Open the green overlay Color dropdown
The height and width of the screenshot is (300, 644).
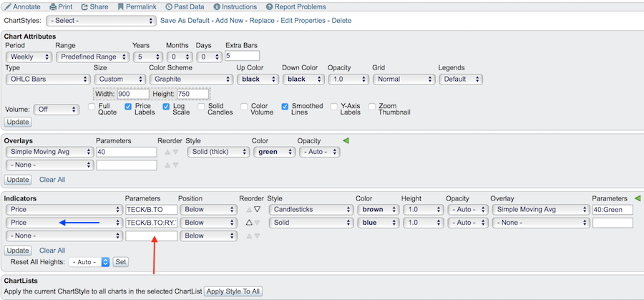point(273,152)
